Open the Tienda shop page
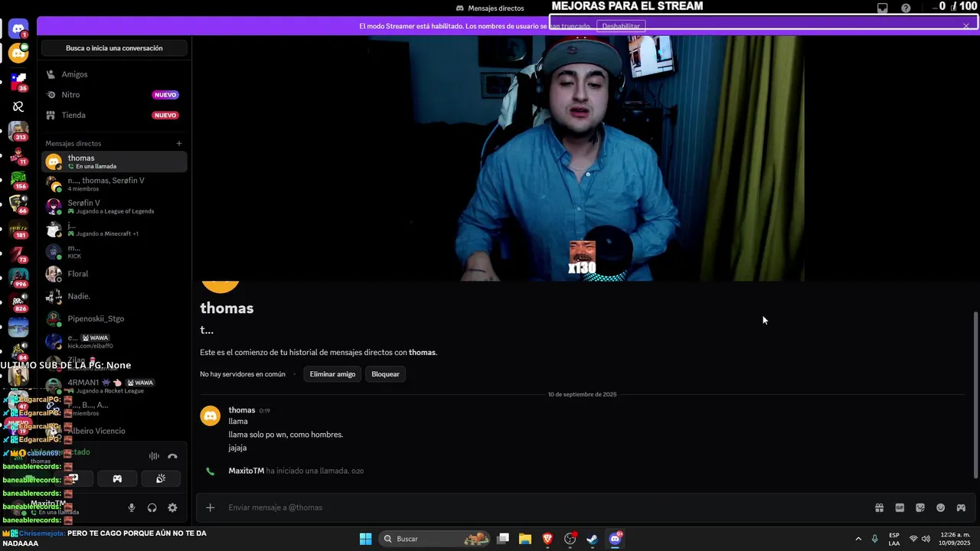Image resolution: width=980 pixels, height=551 pixels. (114, 115)
